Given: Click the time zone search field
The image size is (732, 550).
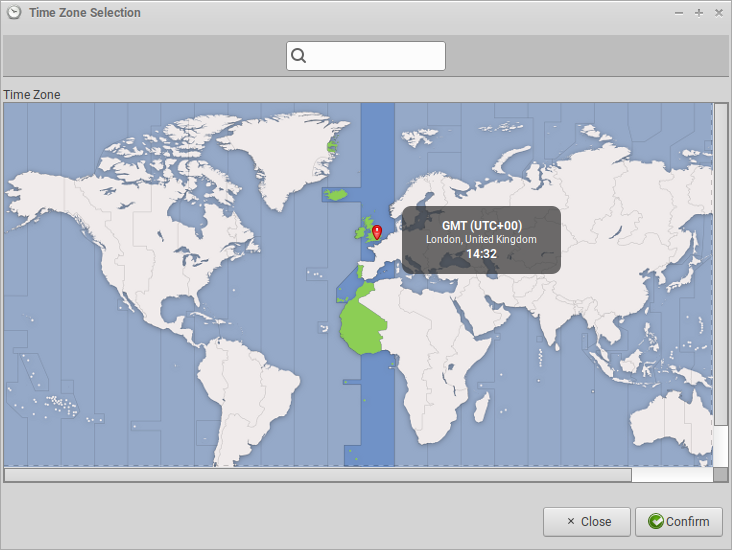Looking at the screenshot, I should [x=366, y=56].
